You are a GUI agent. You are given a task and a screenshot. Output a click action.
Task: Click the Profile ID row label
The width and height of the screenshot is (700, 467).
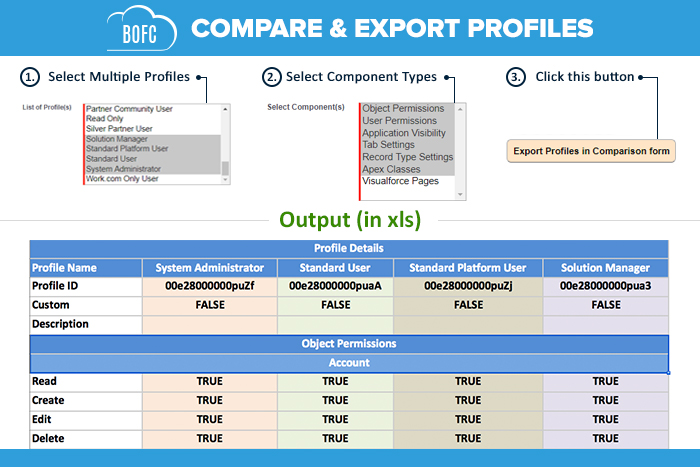click(x=86, y=286)
